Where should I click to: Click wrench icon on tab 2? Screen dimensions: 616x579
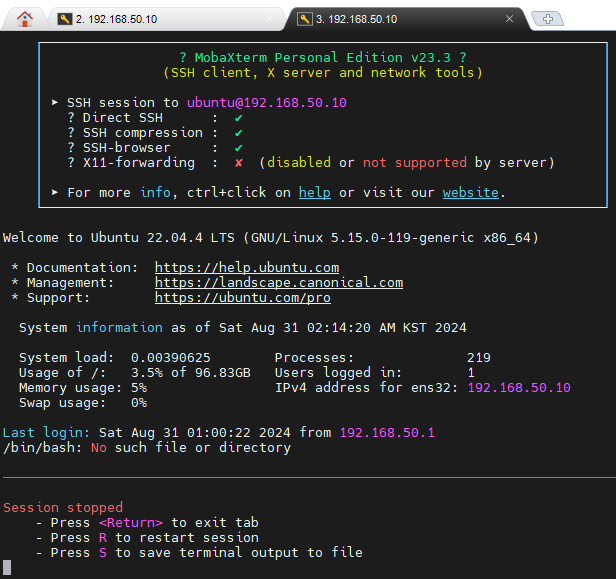64,19
